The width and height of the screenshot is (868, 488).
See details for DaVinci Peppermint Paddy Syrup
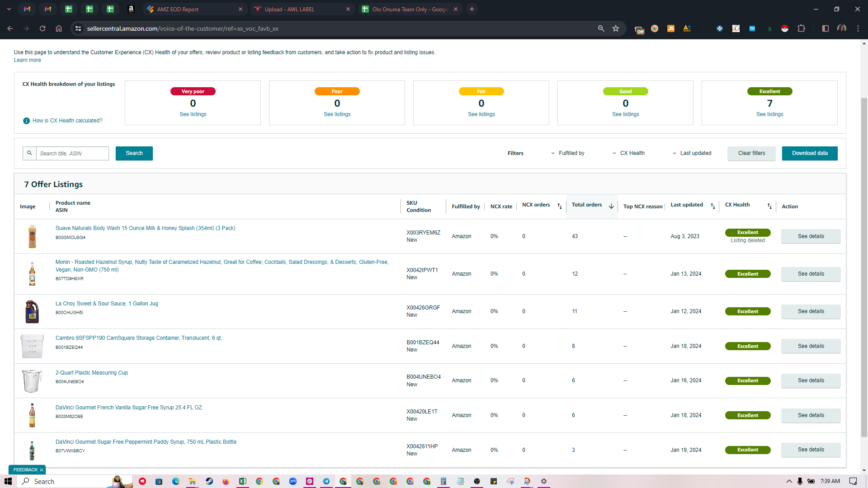tap(811, 450)
